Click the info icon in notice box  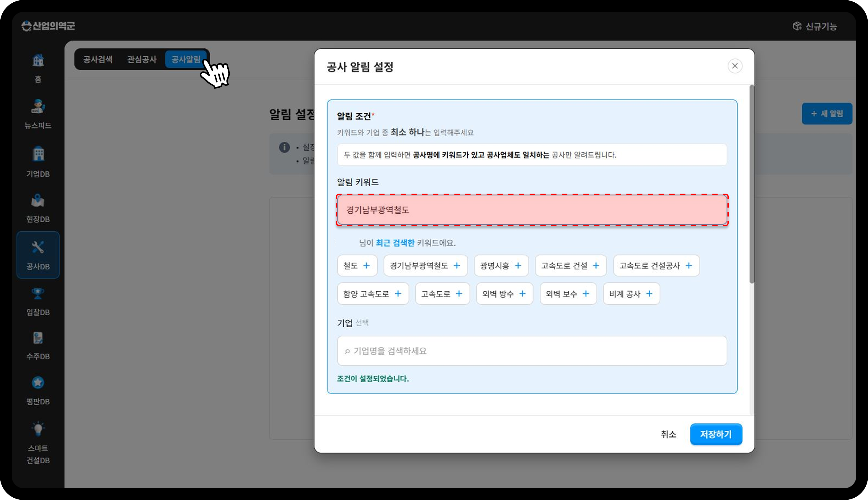click(x=284, y=147)
